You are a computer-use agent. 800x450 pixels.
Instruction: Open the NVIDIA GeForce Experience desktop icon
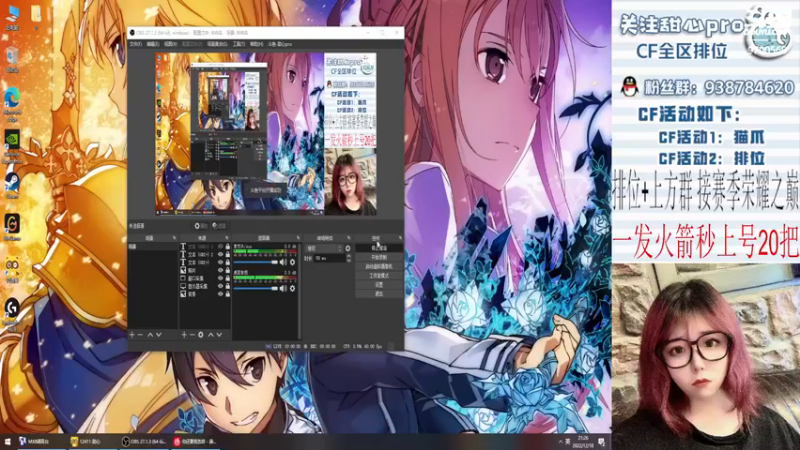[12, 146]
